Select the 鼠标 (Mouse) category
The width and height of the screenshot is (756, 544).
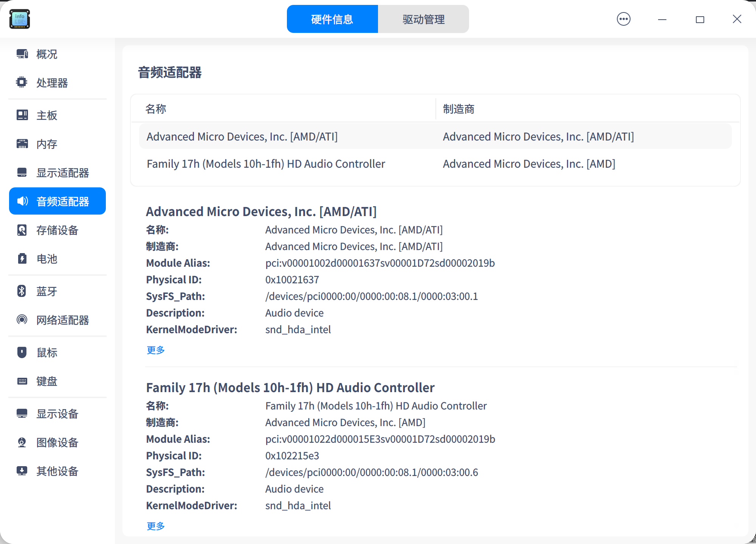pos(46,352)
